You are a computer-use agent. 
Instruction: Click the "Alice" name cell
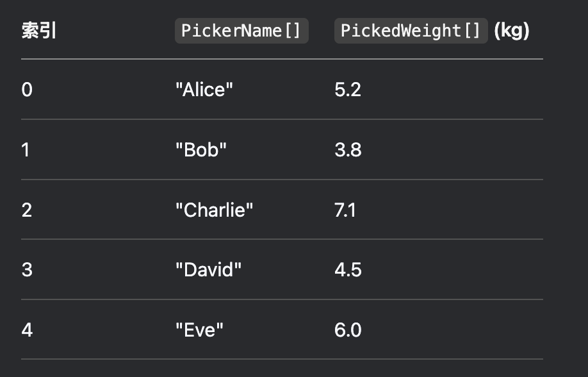click(204, 89)
